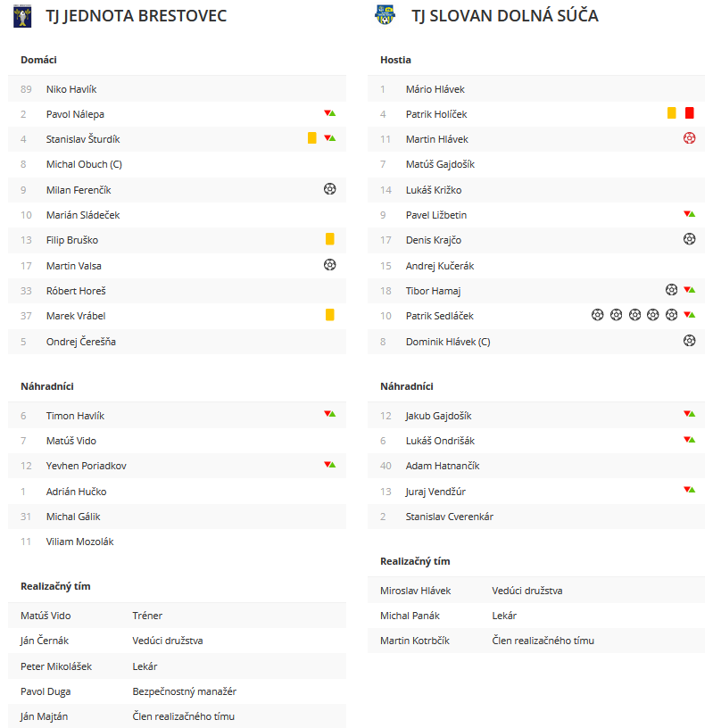Screen dimensions: 713x728
Task: Click Timon Havlík's substitution arrows icon
Action: [330, 414]
